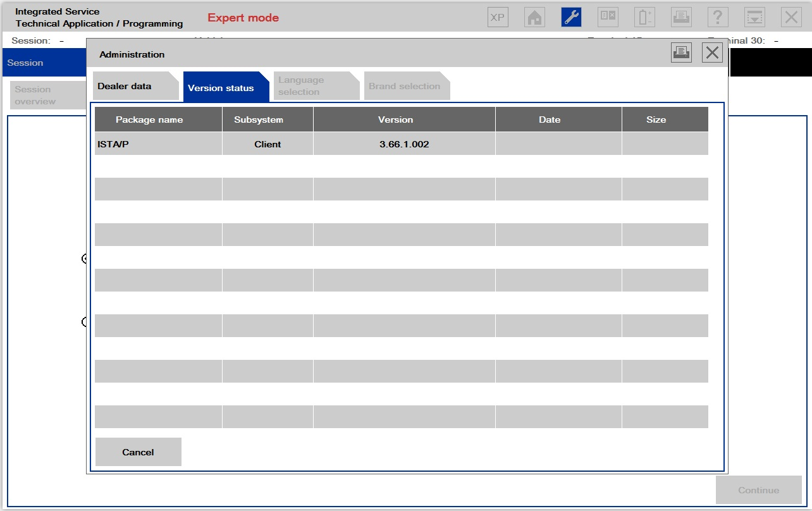
Task: Click the Package name column header
Action: point(159,120)
